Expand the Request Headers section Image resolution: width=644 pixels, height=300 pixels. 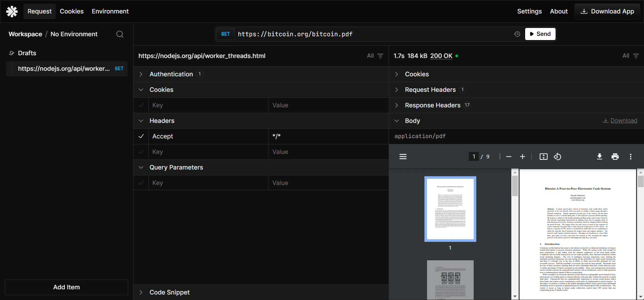[517, 90]
